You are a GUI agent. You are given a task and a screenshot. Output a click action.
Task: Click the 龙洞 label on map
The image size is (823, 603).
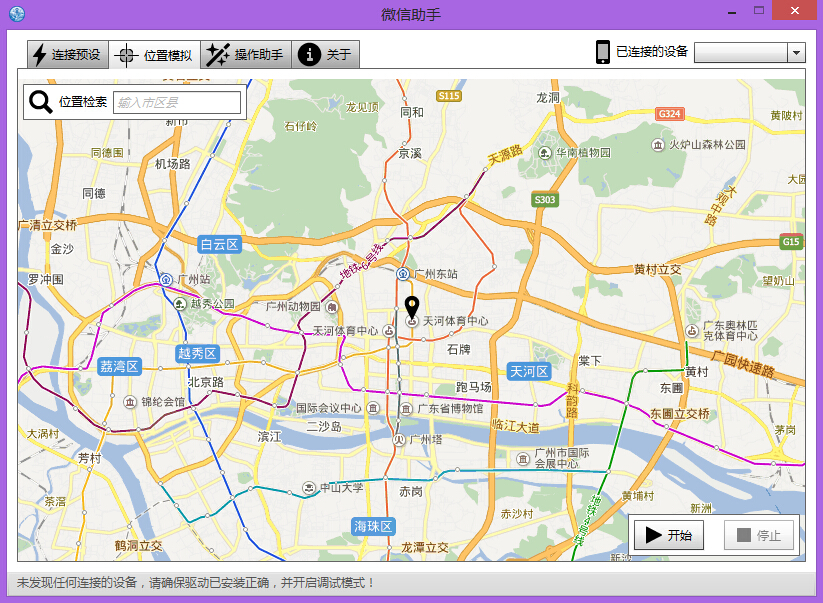(x=547, y=98)
